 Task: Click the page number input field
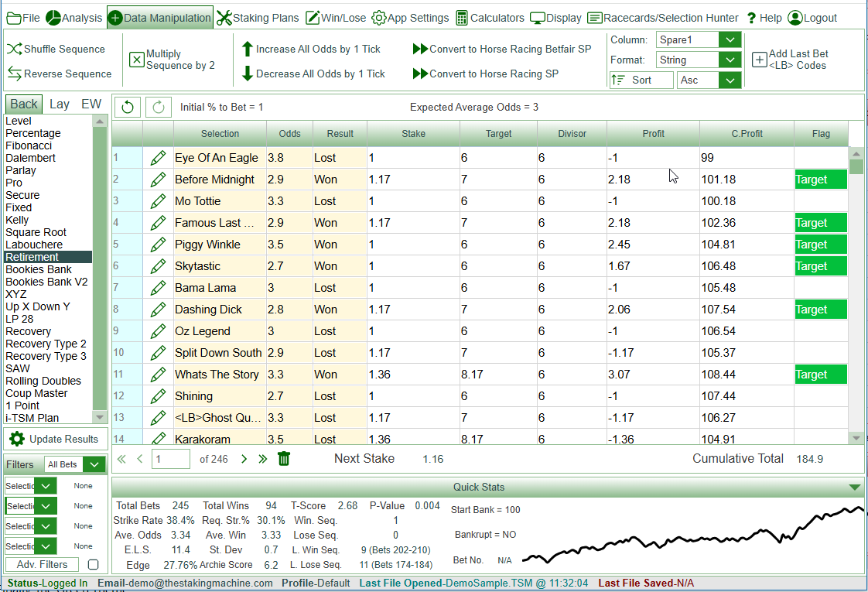[x=170, y=459]
